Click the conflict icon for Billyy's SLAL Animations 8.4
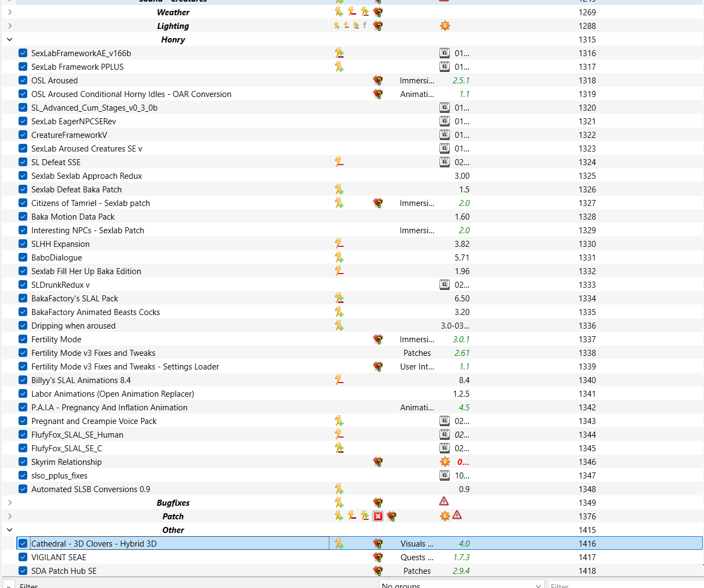 tap(339, 380)
